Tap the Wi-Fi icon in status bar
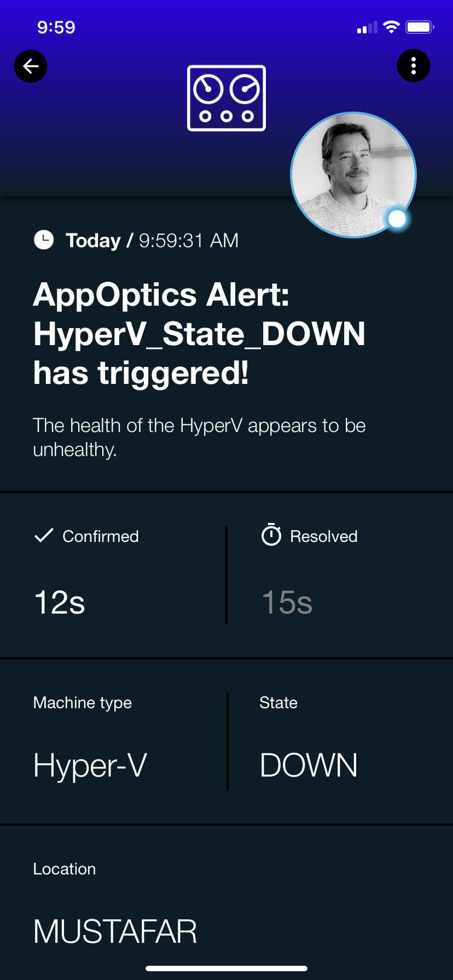 click(x=391, y=27)
